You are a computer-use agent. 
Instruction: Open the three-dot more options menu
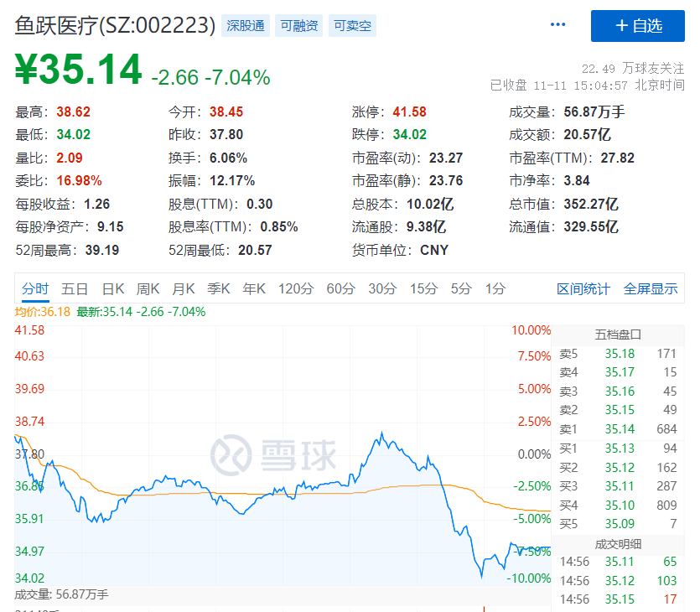pos(558,25)
